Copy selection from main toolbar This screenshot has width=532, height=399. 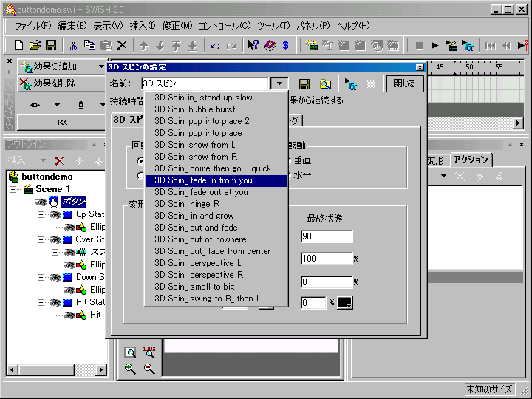pyautogui.click(x=89, y=45)
